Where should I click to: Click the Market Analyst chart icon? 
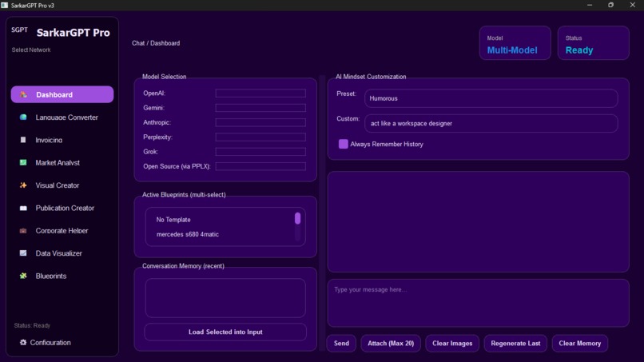pyautogui.click(x=23, y=162)
